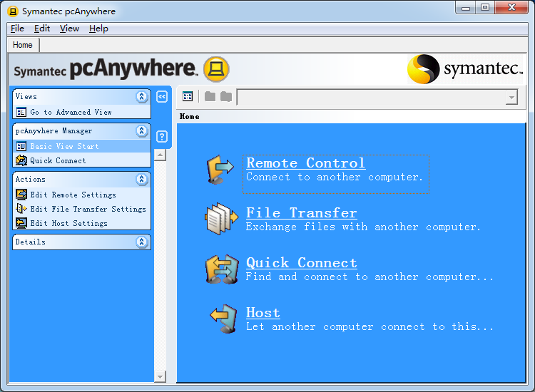535x392 pixels.
Task: Click the view toggle toolbar icon
Action: [188, 97]
